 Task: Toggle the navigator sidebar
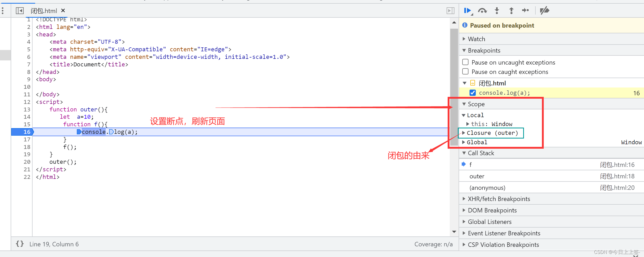coord(20,11)
